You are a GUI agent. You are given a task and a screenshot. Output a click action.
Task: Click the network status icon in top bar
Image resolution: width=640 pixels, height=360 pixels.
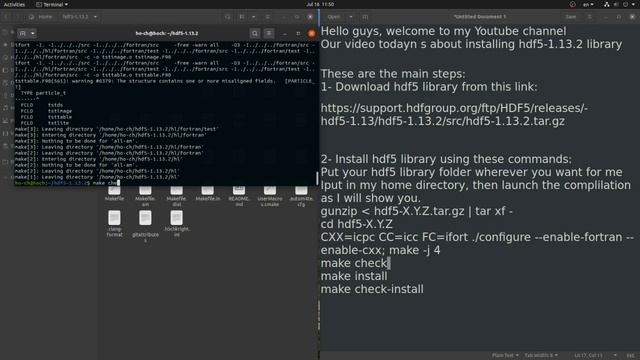tap(607, 4)
